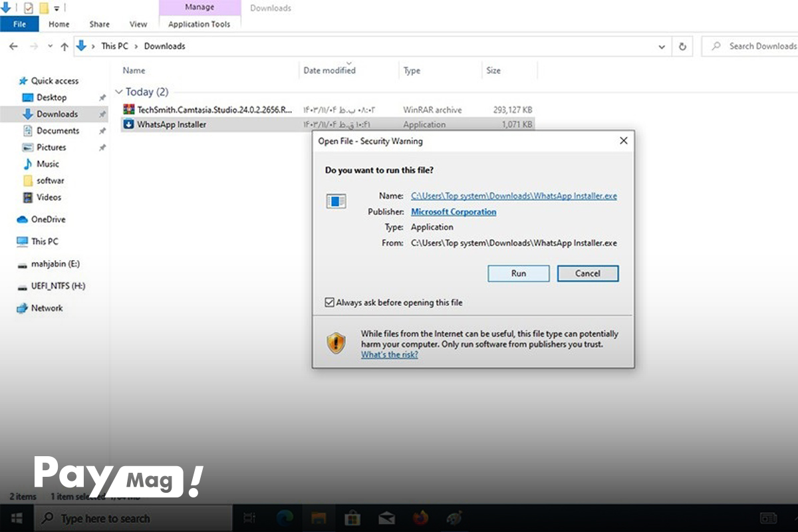Open the softwar folder in sidebar
Screen dimensions: 798x532
pyautogui.click(x=51, y=180)
